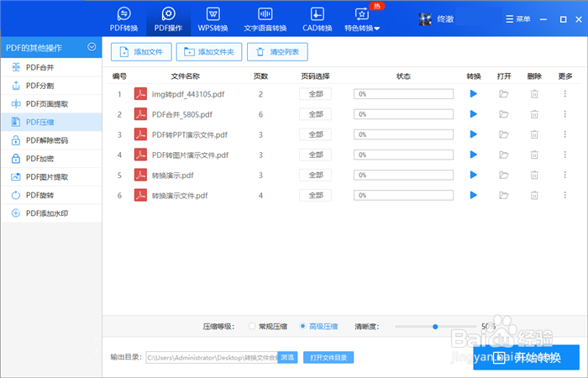The height and width of the screenshot is (378, 588).
Task: Collapse the PDF的其他操作 section
Action: coord(92,47)
